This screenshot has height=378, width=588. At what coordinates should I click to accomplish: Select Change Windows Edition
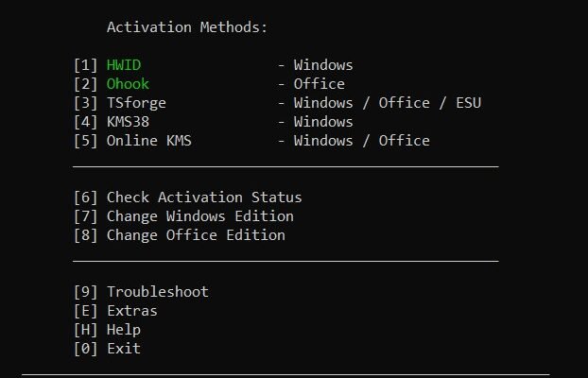click(x=200, y=216)
